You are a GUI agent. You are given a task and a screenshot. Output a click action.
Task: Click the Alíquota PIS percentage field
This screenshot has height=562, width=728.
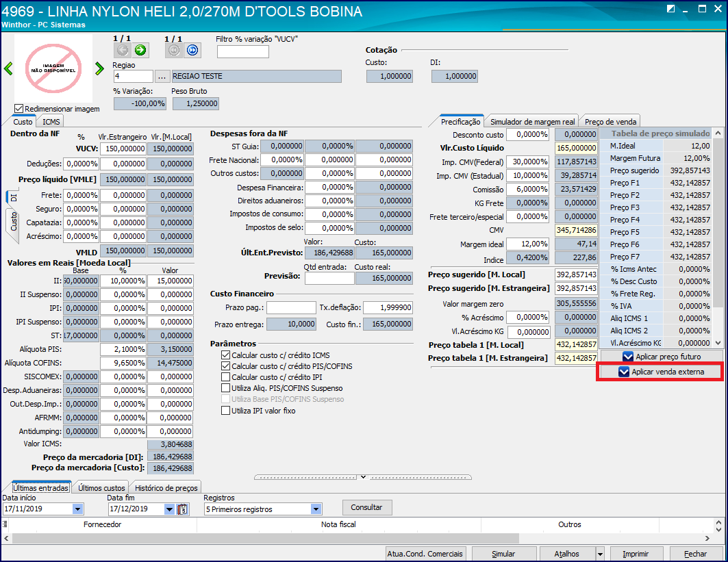pyautogui.click(x=123, y=349)
